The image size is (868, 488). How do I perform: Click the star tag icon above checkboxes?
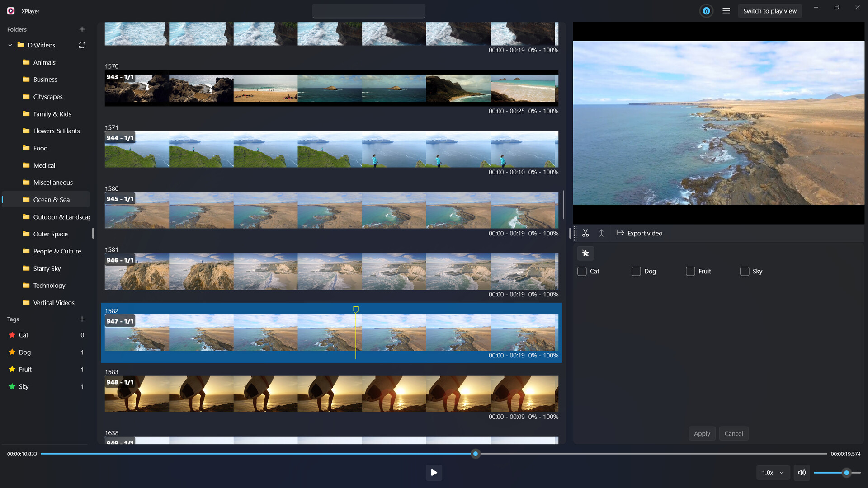click(585, 253)
